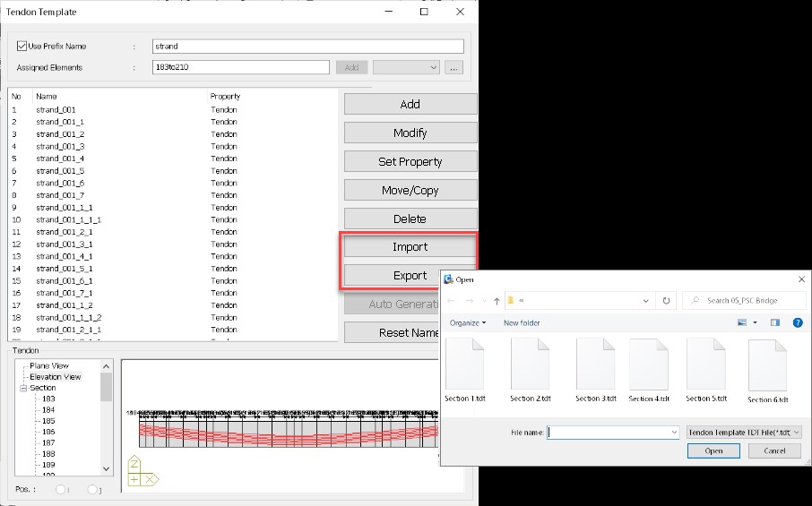Select section 185 in the tree

click(x=48, y=421)
